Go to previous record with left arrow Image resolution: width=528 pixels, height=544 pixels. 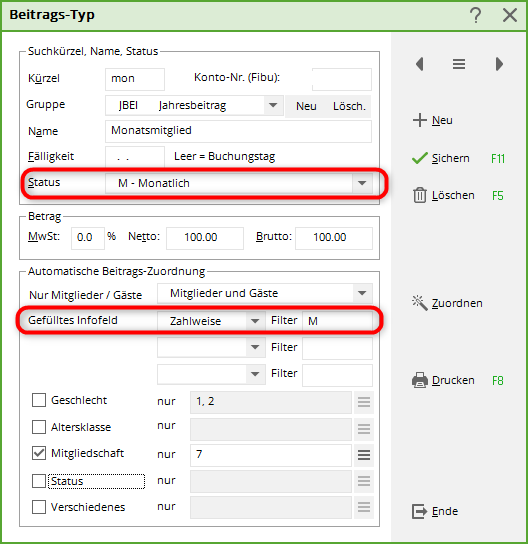pos(420,64)
